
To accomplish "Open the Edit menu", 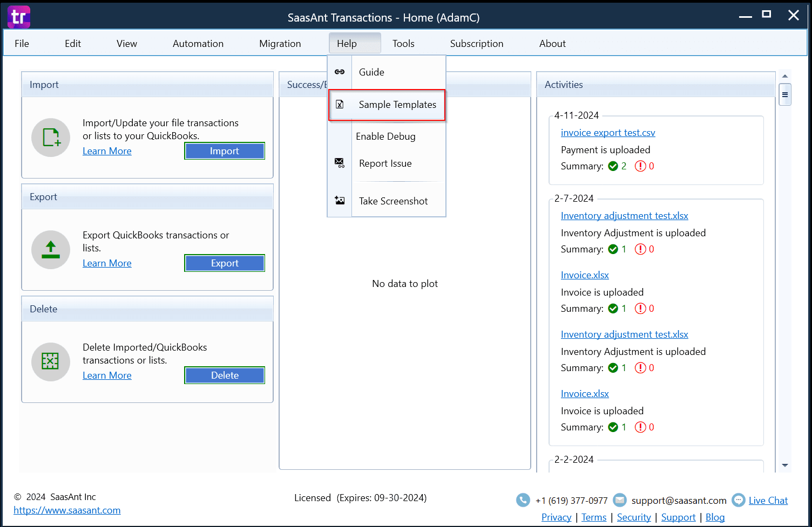I will tap(73, 44).
